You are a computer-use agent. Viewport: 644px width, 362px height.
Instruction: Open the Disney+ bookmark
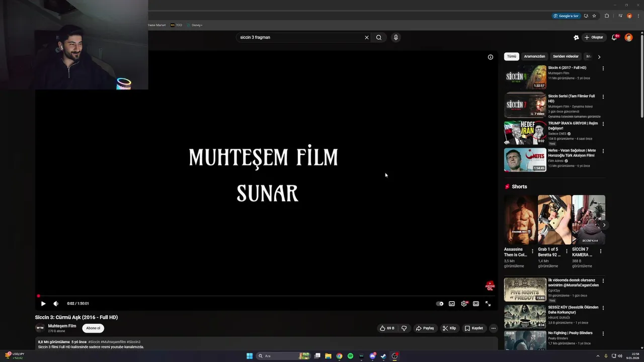click(195, 25)
